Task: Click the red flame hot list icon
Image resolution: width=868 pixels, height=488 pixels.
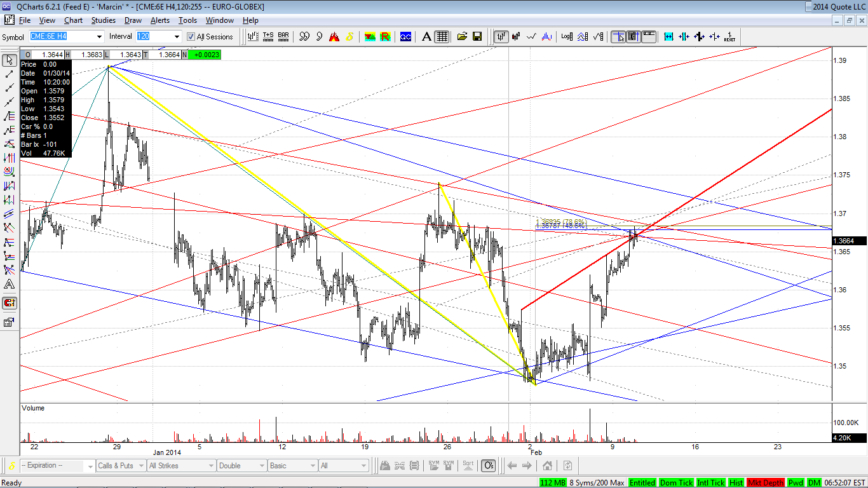Action: tap(334, 36)
